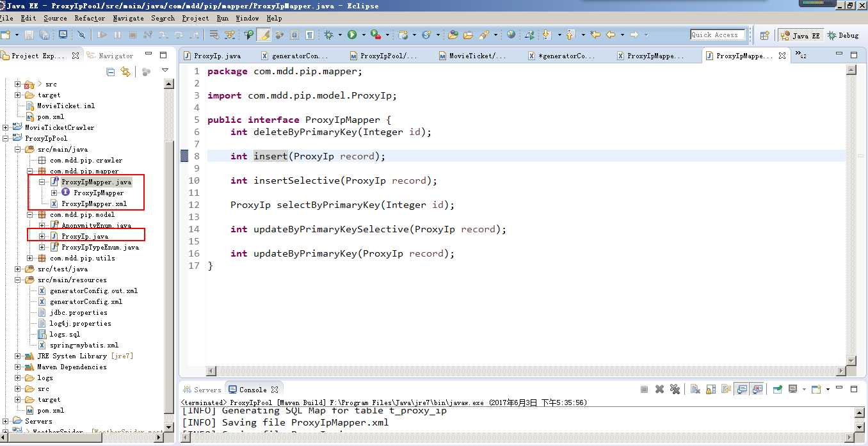Viewport: 868px width, 446px height.
Task: Open the Navigate menu
Action: pos(128,18)
